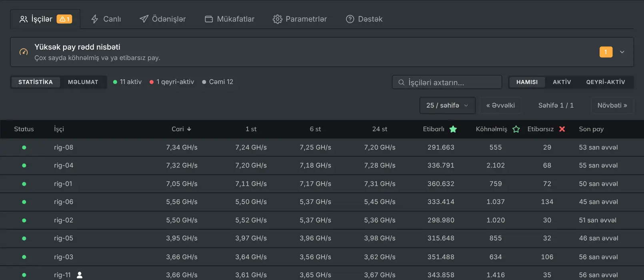Click the Səhifə 1 / 1 label

[556, 106]
